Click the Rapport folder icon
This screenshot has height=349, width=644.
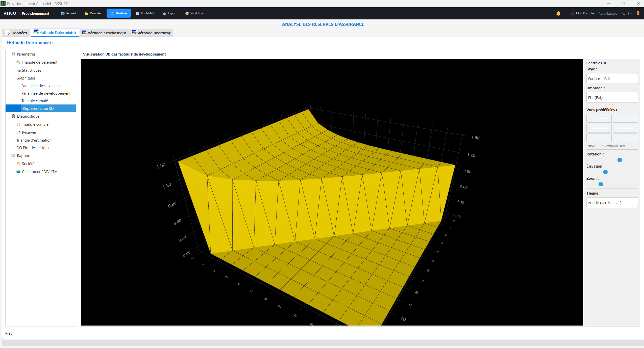coord(13,155)
